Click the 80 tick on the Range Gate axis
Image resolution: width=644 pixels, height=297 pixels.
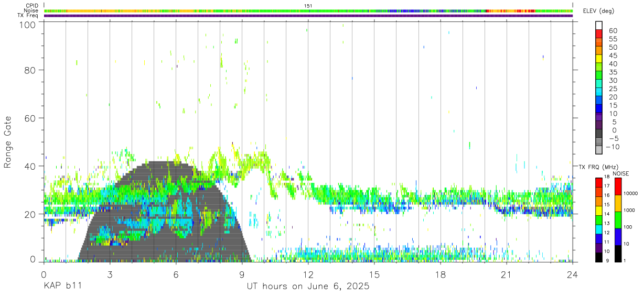tap(30, 70)
